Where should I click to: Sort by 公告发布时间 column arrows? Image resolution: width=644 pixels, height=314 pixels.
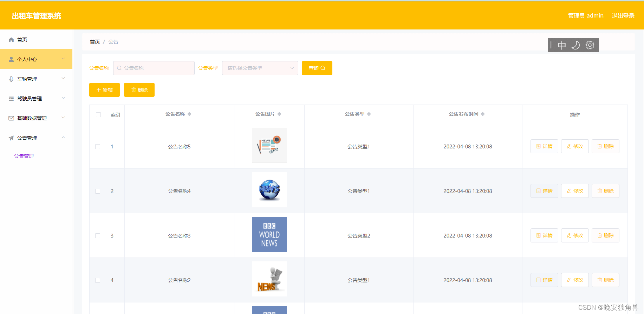[x=483, y=114]
